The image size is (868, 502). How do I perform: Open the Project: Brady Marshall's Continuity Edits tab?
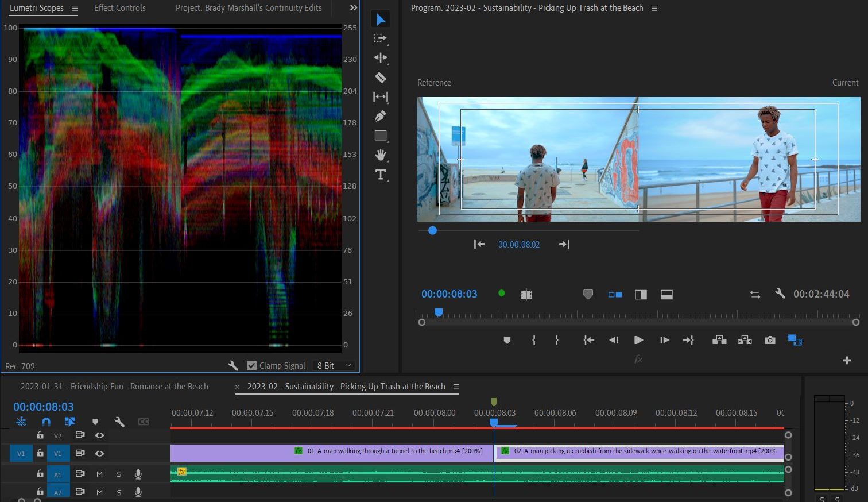point(249,8)
